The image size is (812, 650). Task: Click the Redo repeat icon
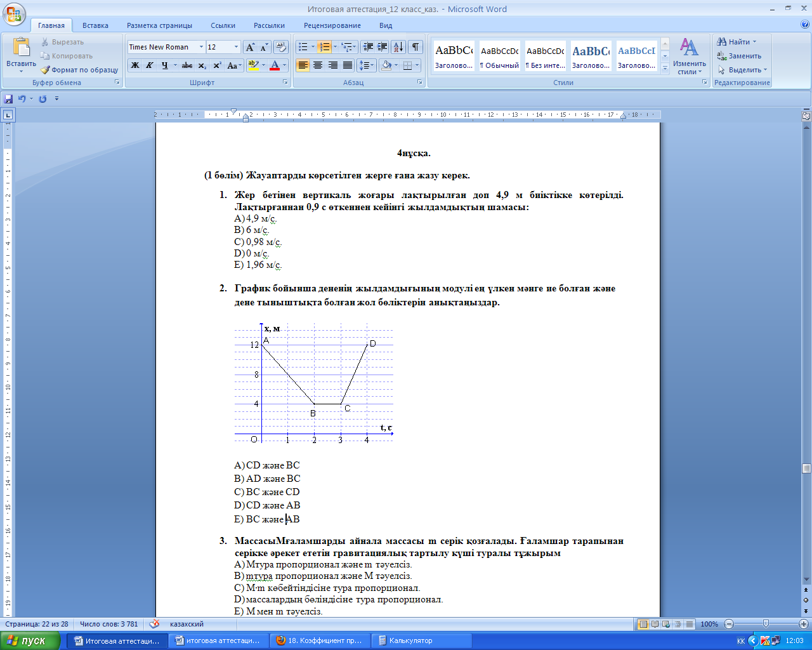(x=43, y=99)
